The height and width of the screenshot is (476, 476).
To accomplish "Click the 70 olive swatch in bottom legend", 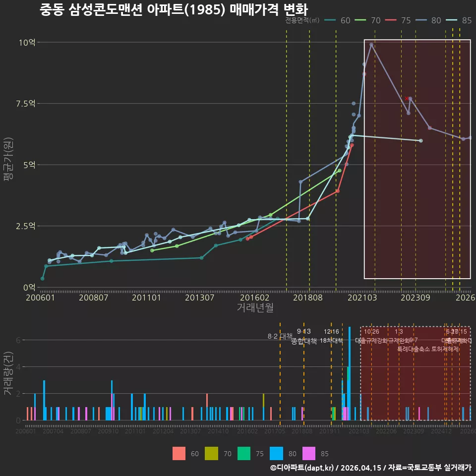I will point(211,453).
